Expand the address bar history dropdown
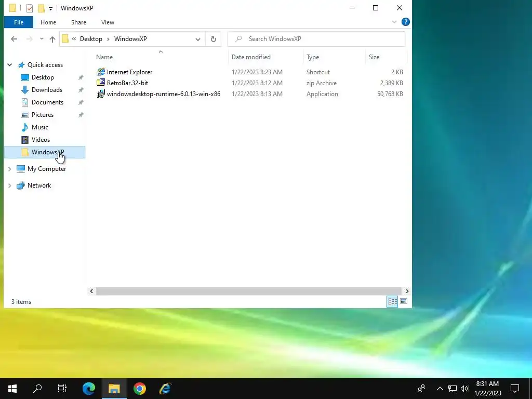 [x=198, y=39]
